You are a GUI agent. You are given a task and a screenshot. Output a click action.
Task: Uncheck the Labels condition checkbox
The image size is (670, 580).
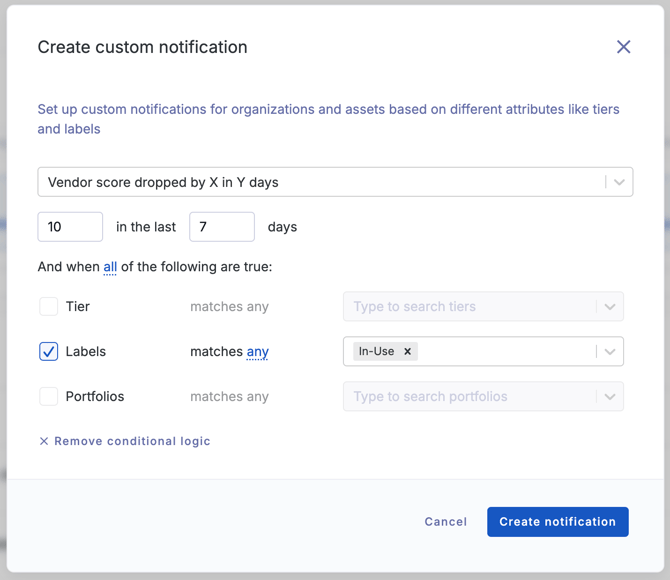(x=48, y=352)
